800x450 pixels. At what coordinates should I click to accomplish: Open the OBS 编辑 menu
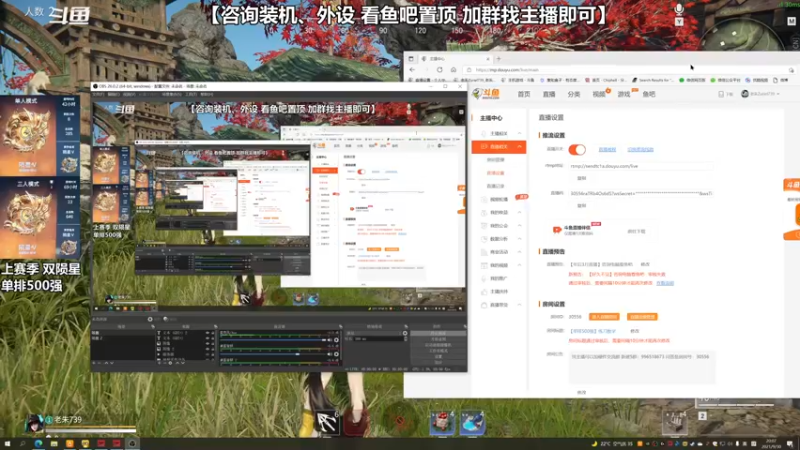tap(113, 94)
